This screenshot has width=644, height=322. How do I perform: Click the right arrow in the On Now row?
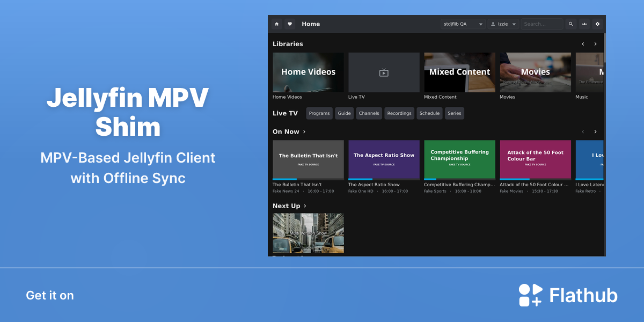click(595, 131)
